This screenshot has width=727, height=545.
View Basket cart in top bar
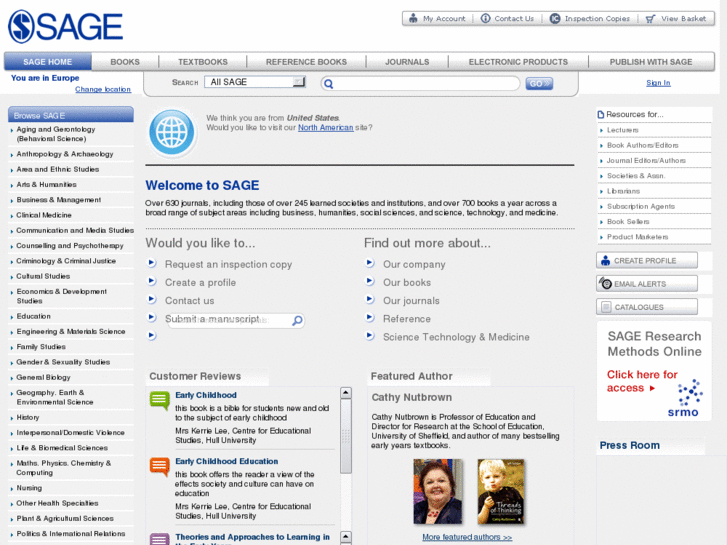pos(676,18)
